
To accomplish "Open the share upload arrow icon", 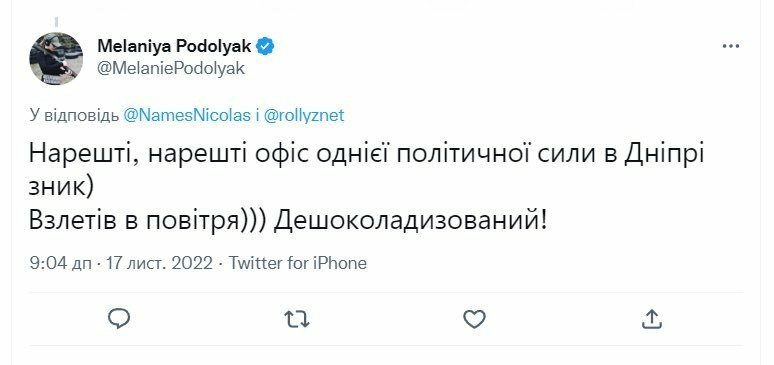I will (x=651, y=319).
